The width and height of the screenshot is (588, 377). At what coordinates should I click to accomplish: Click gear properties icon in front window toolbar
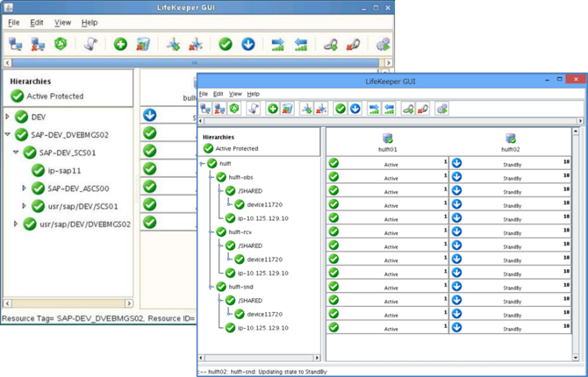[442, 109]
